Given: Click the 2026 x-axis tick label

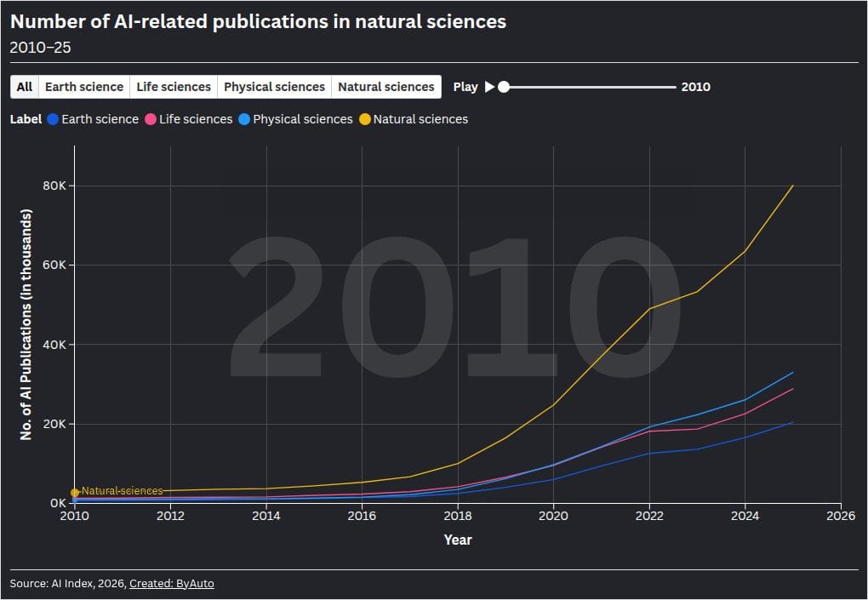Looking at the screenshot, I should tap(841, 516).
